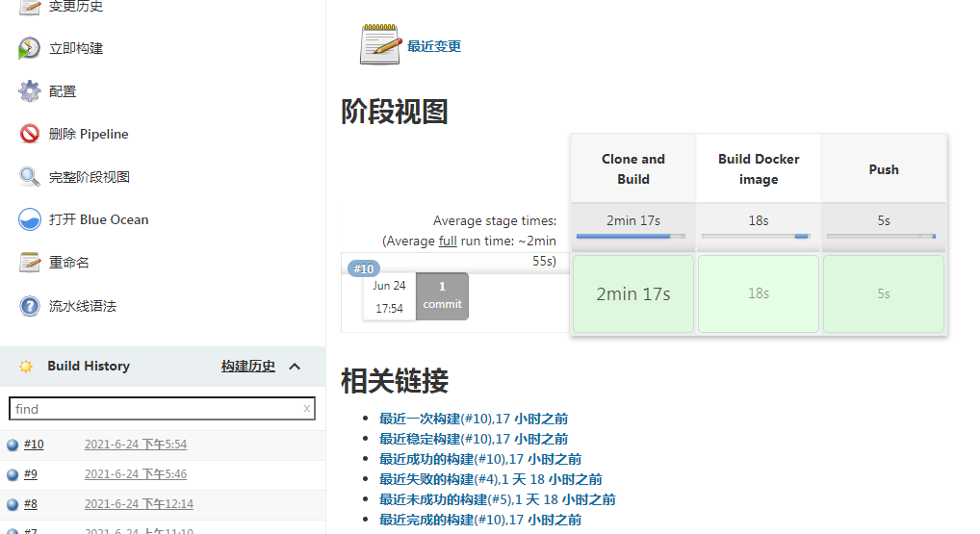Click timestamp 2021-6-24 下午5:46
The width and height of the screenshot is (980, 534).
pos(136,474)
